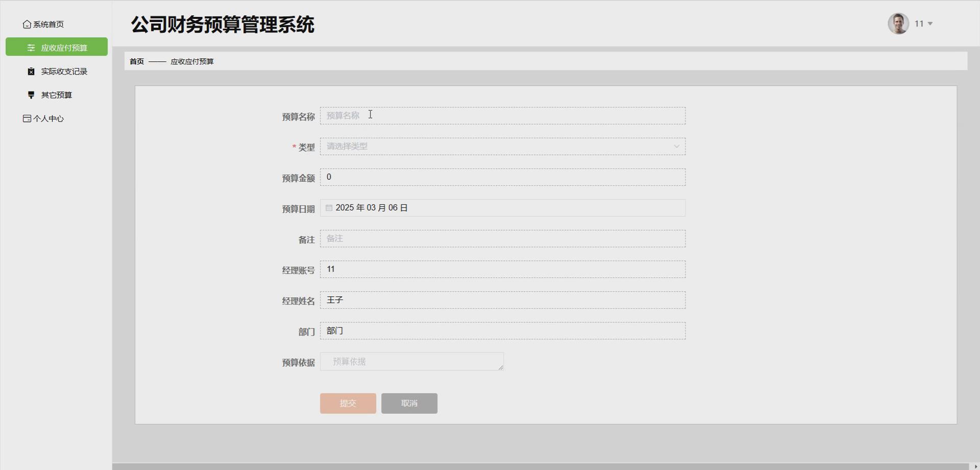Click the 应收应付预算 breadcrumb entry
980x470 pixels.
point(193,61)
